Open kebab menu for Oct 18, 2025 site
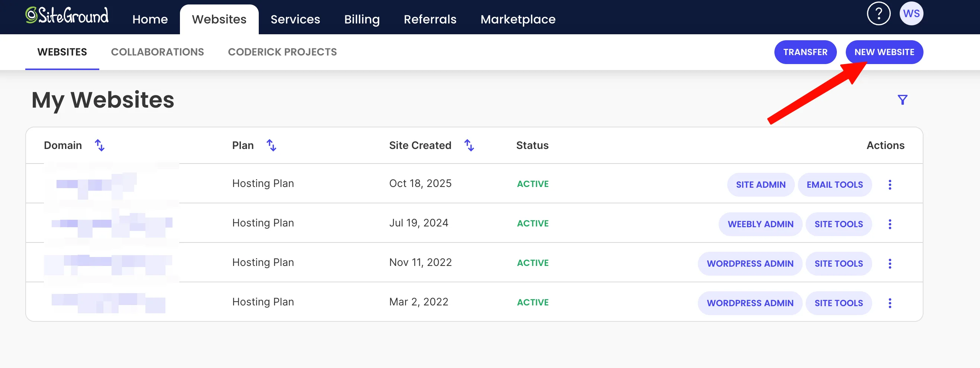 pyautogui.click(x=889, y=185)
